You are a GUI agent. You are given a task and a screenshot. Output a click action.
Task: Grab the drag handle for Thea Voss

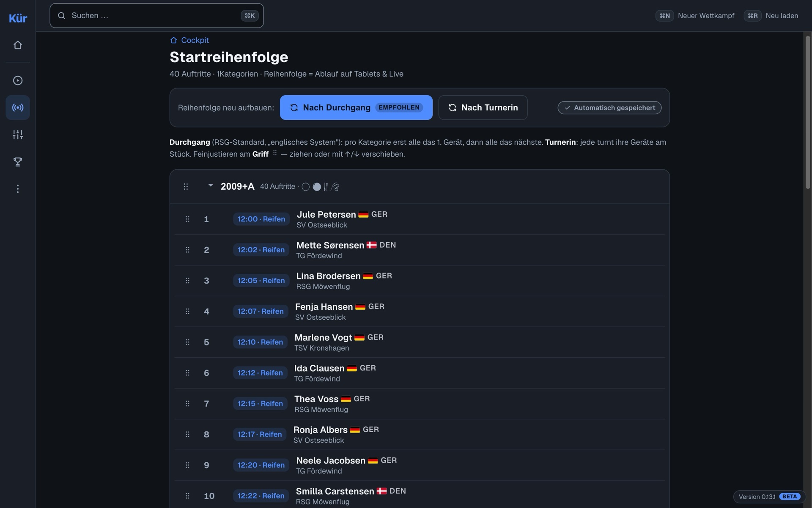click(187, 404)
